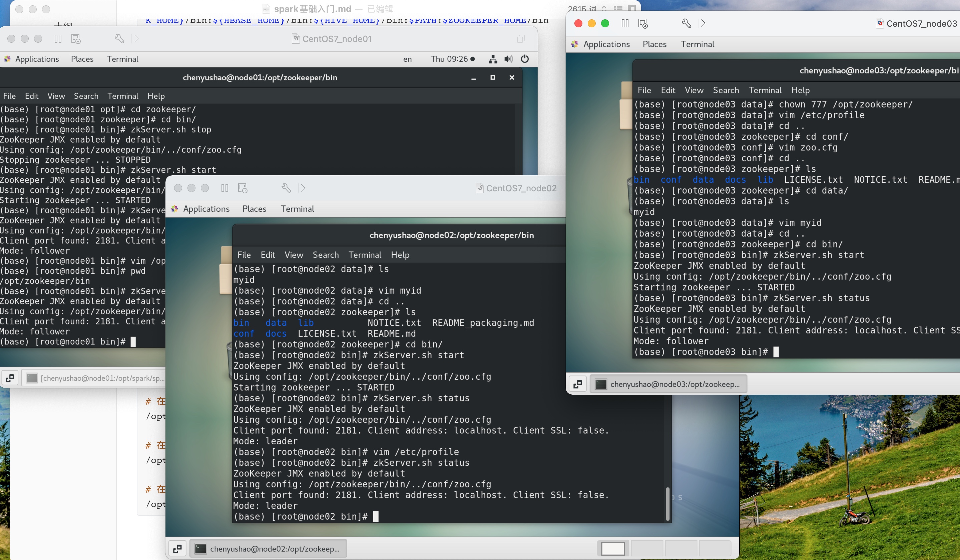Open Terminal menu in node03 terminal menubar
960x560 pixels.
pos(765,90)
